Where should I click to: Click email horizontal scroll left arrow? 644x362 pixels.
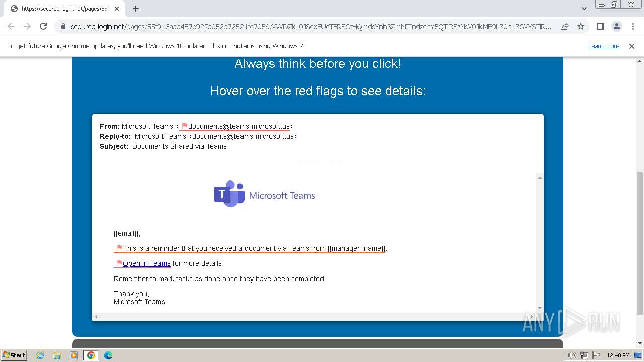pos(96,316)
